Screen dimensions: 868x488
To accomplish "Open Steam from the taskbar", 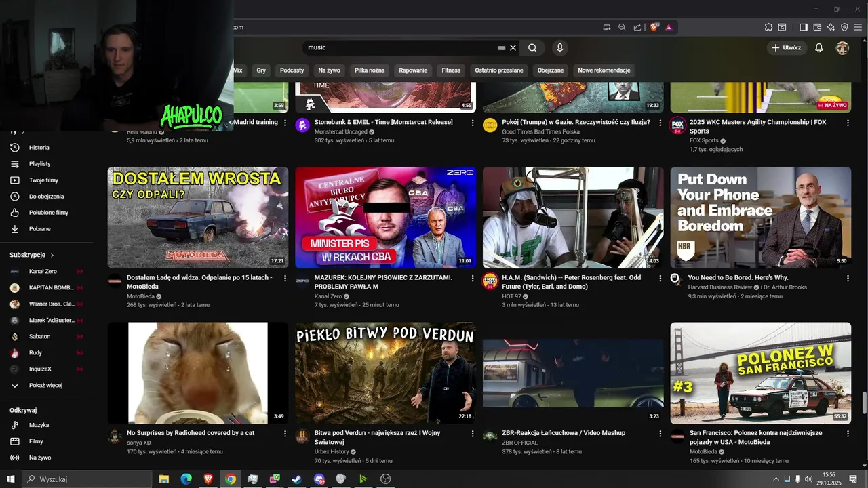I will click(297, 479).
